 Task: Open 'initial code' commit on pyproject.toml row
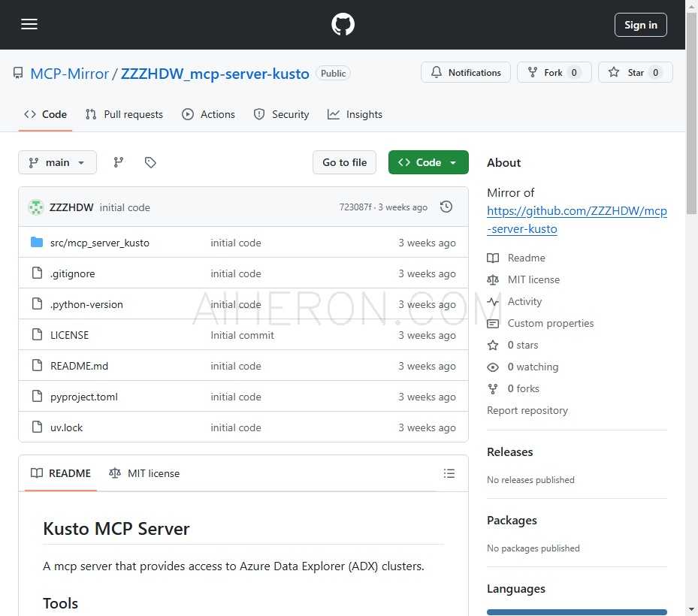(x=235, y=397)
